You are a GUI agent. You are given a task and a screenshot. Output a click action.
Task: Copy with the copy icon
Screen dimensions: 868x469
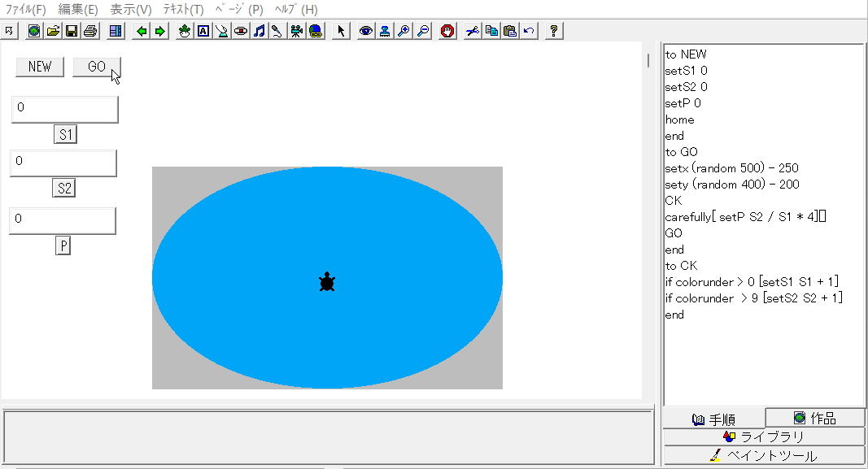tap(491, 31)
